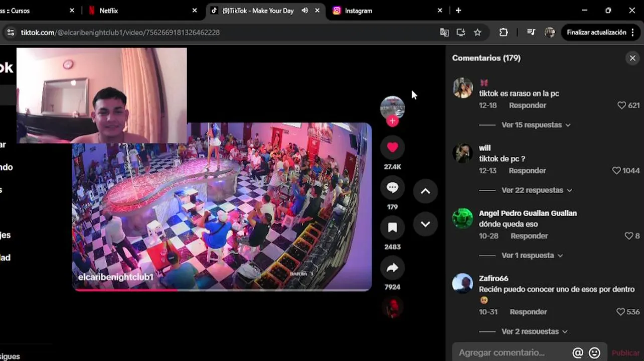Open Zafiro66's profile name
The width and height of the screenshot is (644, 361).
(x=494, y=278)
